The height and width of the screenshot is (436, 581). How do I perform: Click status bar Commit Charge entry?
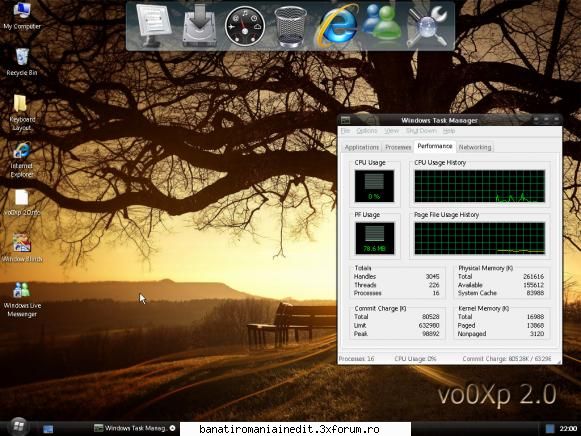[507, 359]
